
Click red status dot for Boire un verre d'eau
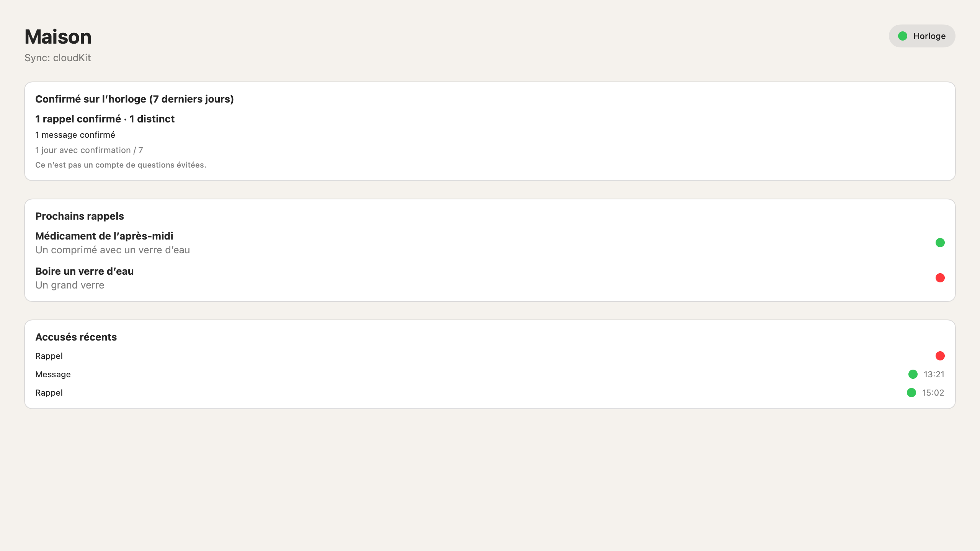[940, 278]
